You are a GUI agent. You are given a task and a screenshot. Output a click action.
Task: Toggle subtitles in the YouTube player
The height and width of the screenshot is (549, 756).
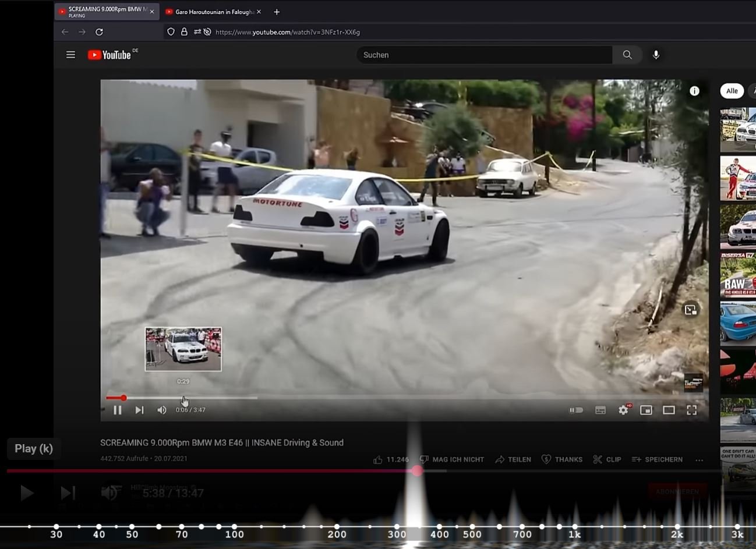[x=600, y=410]
